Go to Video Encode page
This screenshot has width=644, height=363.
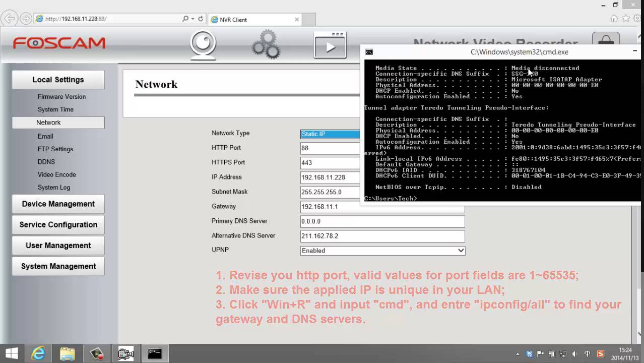click(x=57, y=174)
